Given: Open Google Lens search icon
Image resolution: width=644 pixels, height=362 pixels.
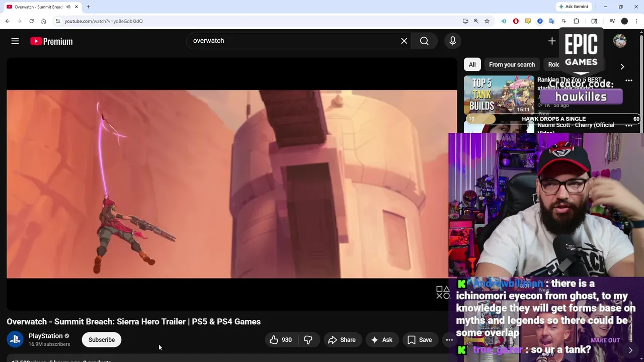Looking at the screenshot, I should point(594,21).
